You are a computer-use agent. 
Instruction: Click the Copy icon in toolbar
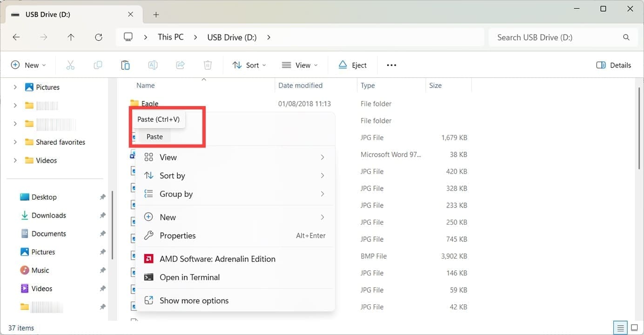(98, 65)
